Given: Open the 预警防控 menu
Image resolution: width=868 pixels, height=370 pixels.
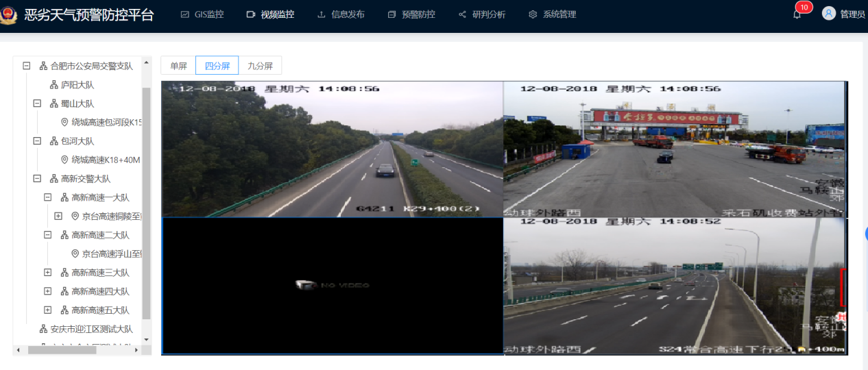Looking at the screenshot, I should point(411,14).
